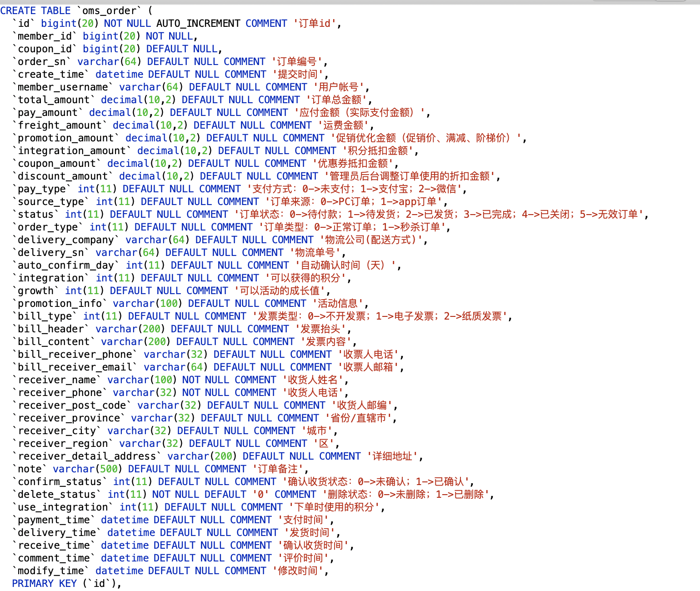Click the `receiver_phone` column name
The image size is (700, 591).
pos(60,392)
